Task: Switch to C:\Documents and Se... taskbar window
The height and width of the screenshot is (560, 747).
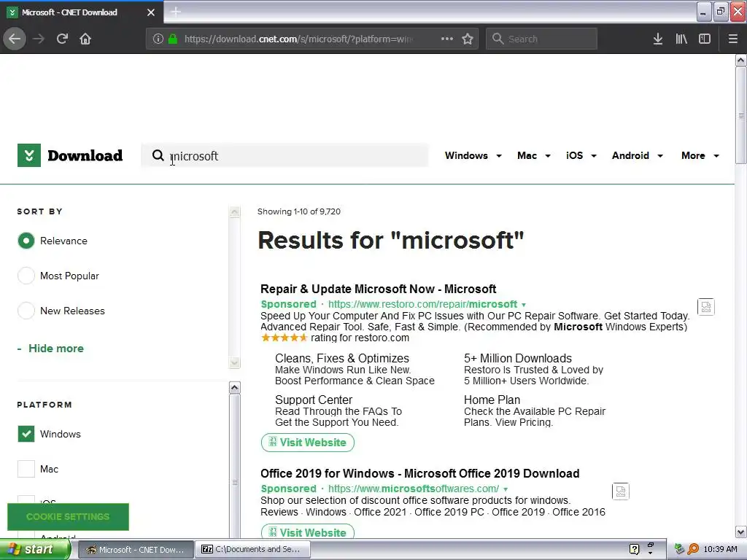Action: click(x=254, y=549)
